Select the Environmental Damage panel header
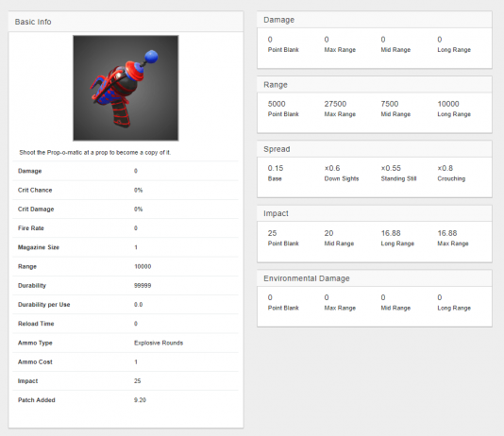Viewport: 504px width, 436px height. [375, 278]
